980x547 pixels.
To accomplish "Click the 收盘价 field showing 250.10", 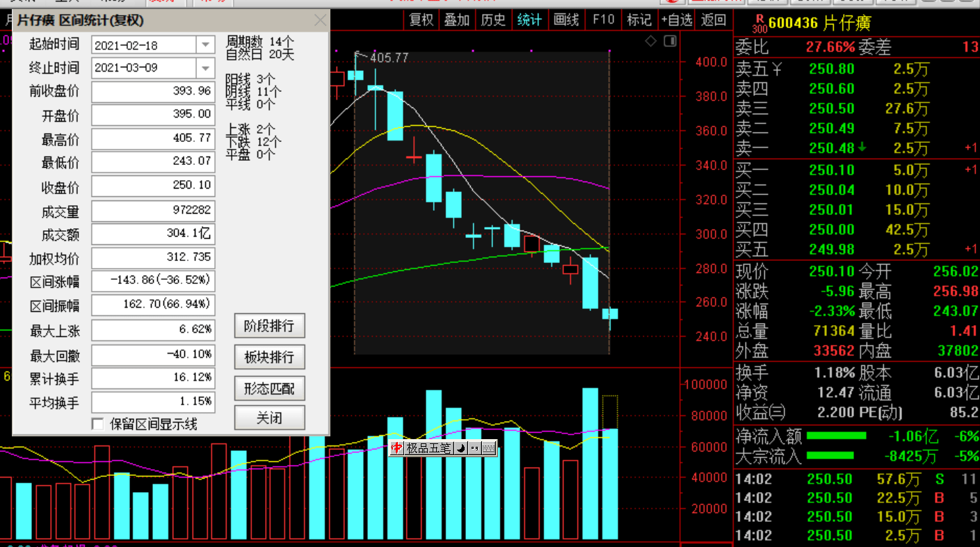I will coord(153,187).
